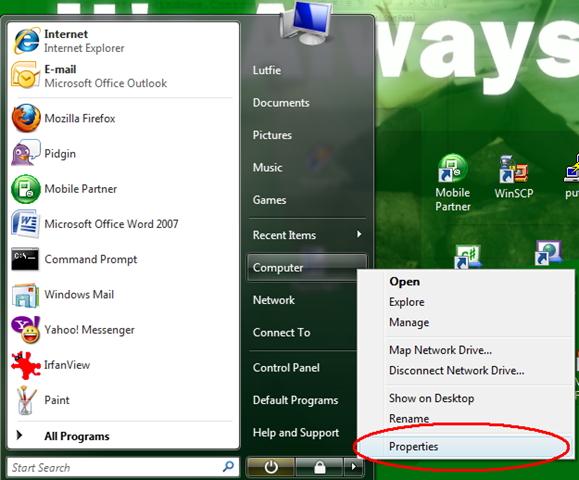Launch Microsoft Office Outlook E-mail icon
The width and height of the screenshot is (579, 480).
click(25, 76)
